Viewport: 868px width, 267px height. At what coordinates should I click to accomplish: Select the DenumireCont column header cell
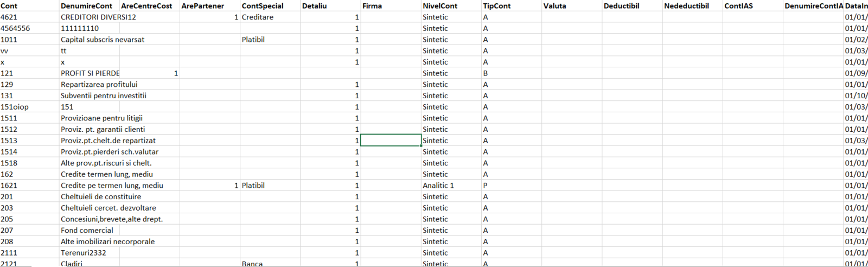tap(87, 6)
